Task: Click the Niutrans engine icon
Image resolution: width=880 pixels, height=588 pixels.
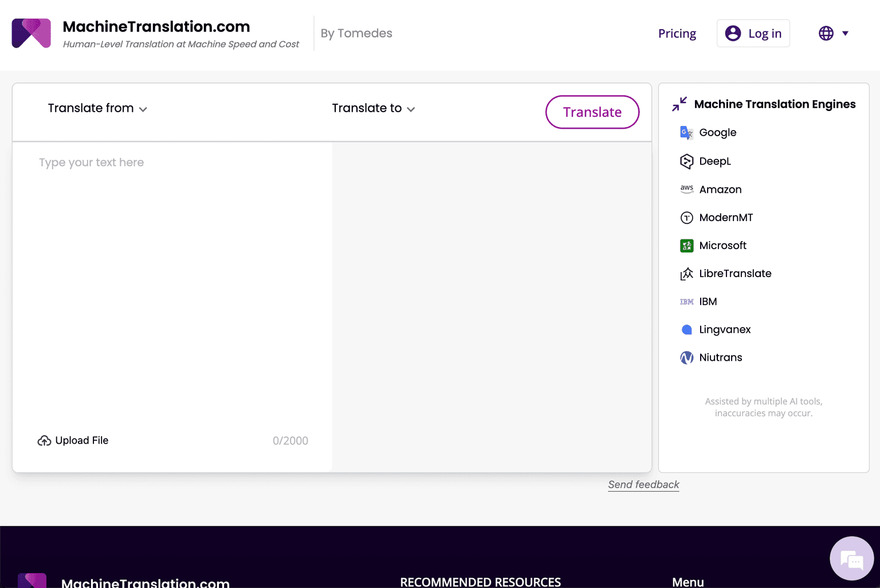Action: tap(686, 358)
